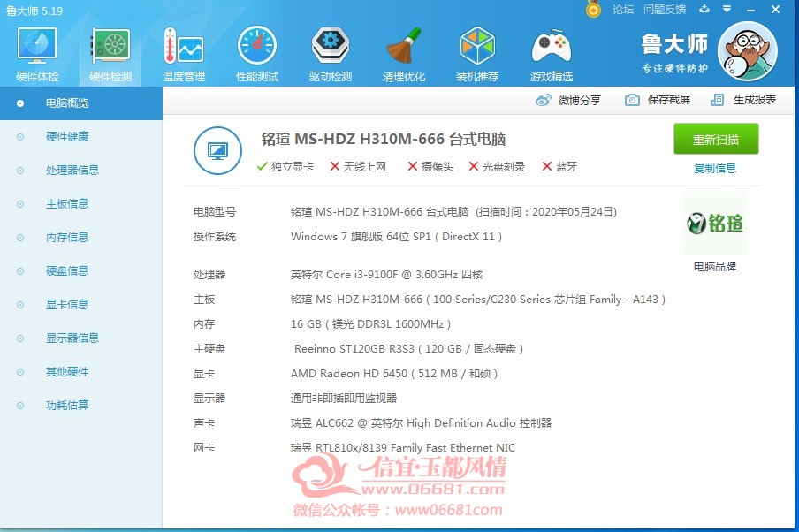Open the 硬件体检 hardware checkup icon

pos(37,55)
